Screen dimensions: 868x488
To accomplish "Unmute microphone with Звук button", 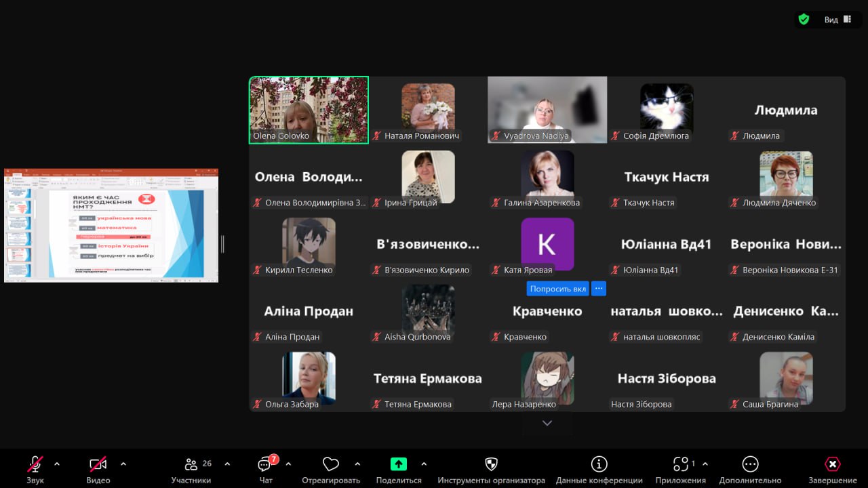I will pos(35,464).
